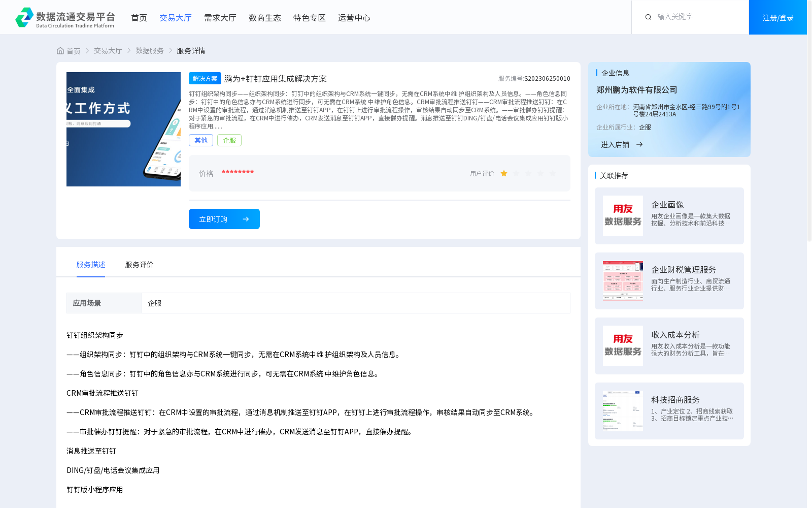Click the fifth rating star
The height and width of the screenshot is (508, 812).
pyautogui.click(x=553, y=173)
